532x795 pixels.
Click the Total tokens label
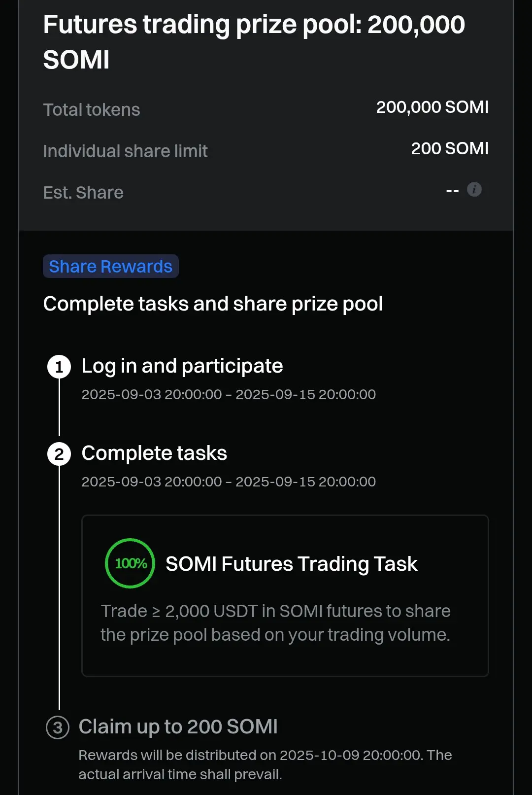coord(92,110)
